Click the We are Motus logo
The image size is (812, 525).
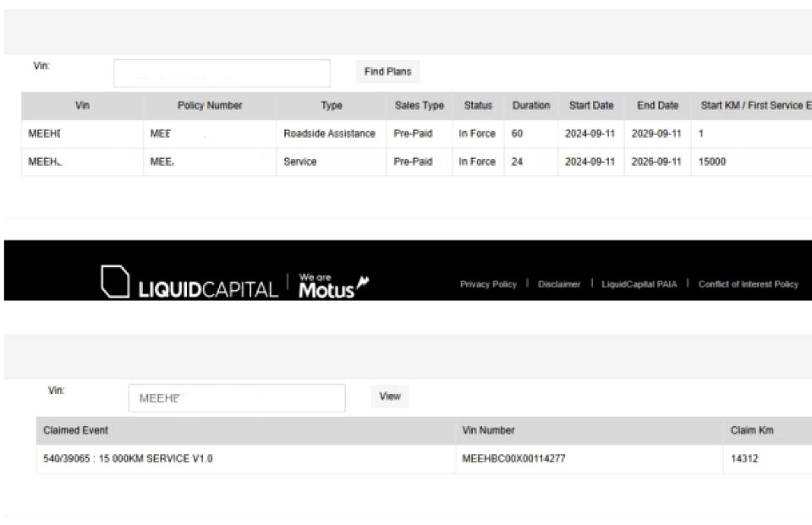(333, 287)
